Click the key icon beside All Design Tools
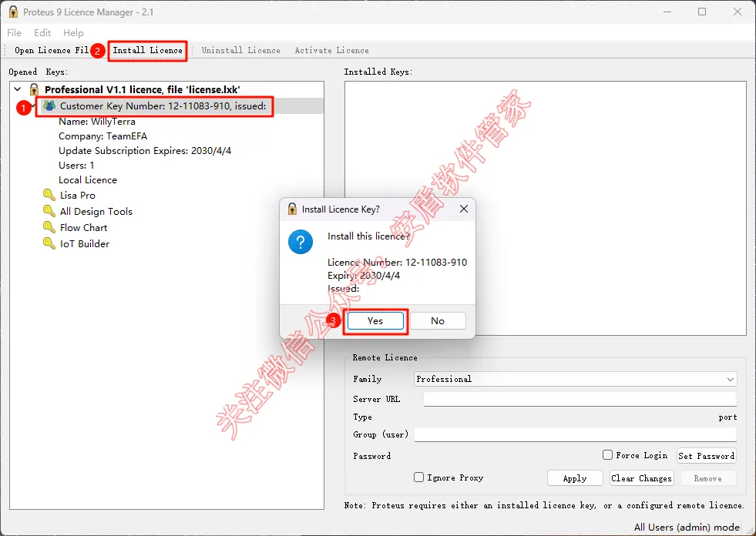This screenshot has height=536, width=756. click(49, 211)
